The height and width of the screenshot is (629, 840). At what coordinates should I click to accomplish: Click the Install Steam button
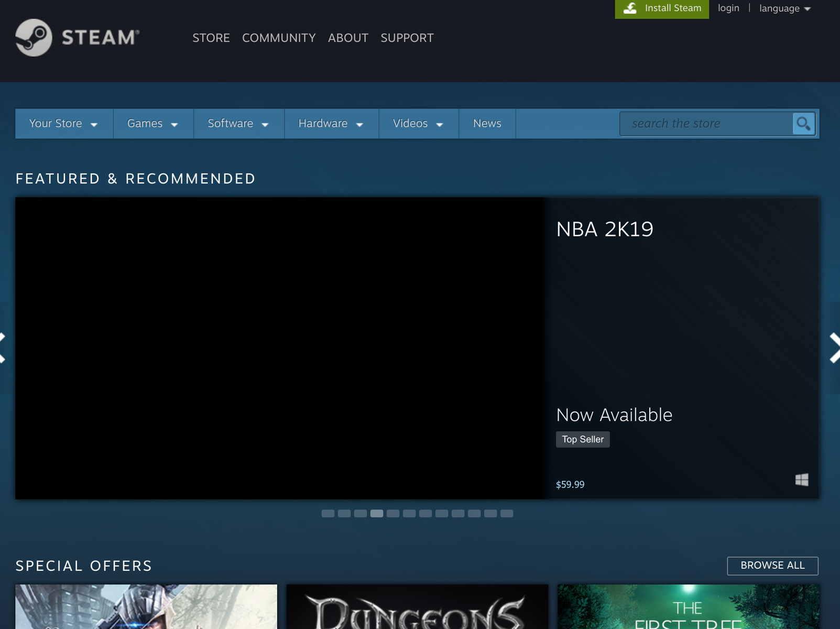click(662, 9)
